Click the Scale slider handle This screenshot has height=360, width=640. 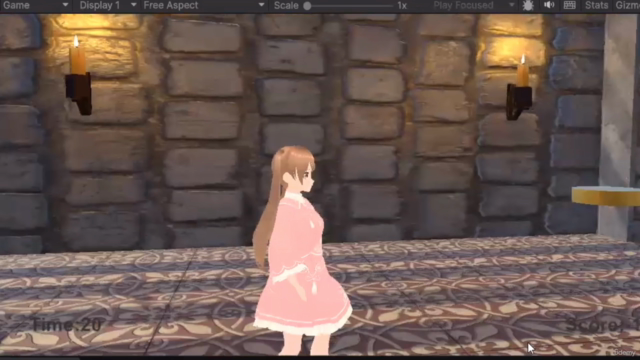click(x=307, y=6)
